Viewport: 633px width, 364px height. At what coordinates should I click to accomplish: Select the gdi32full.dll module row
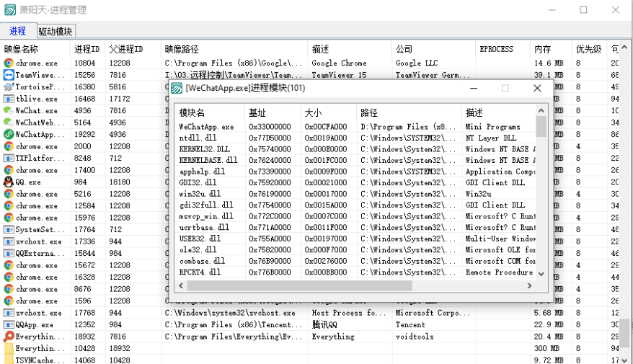355,205
